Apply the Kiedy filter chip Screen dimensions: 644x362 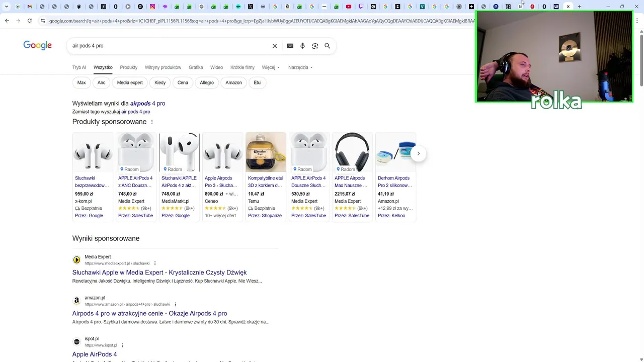160,82
